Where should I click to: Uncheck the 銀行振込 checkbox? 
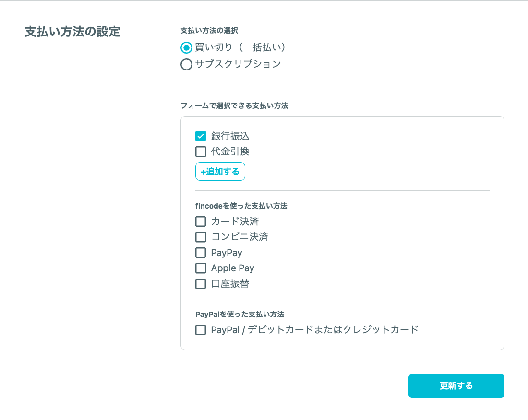201,136
